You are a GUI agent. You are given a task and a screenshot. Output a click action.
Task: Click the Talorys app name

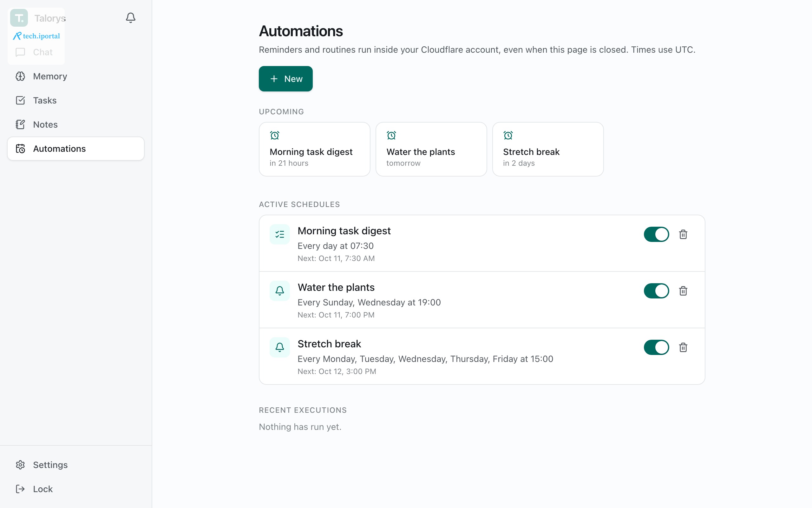click(x=50, y=18)
